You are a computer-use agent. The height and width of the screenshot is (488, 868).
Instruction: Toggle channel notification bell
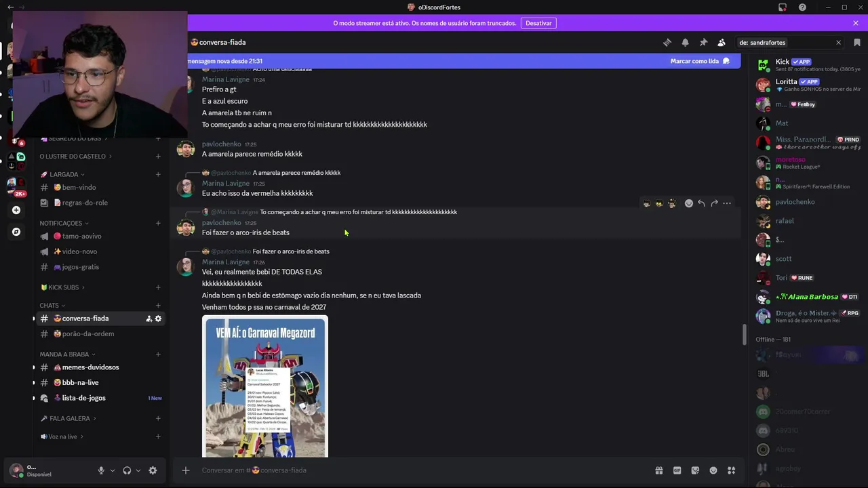coord(685,42)
